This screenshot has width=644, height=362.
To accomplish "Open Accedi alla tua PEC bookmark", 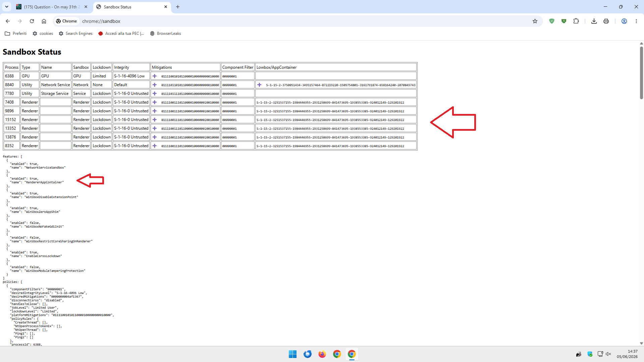I will click(121, 34).
